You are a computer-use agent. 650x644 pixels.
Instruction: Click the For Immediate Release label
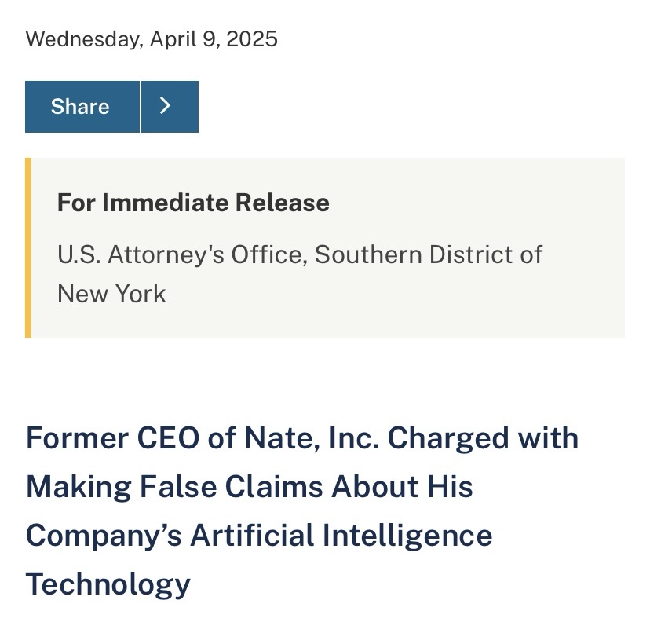click(x=193, y=203)
